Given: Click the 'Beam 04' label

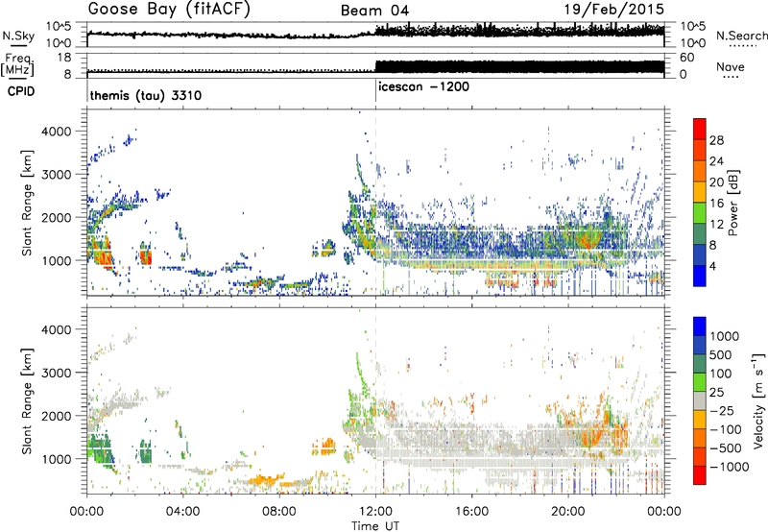Looking at the screenshot, I should [x=374, y=11].
